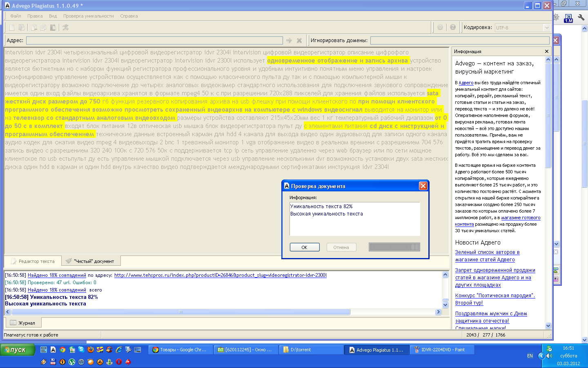The height and width of the screenshot is (368, 588).
Task: Open the Адвего link in info text
Action: pyautogui.click(x=466, y=83)
